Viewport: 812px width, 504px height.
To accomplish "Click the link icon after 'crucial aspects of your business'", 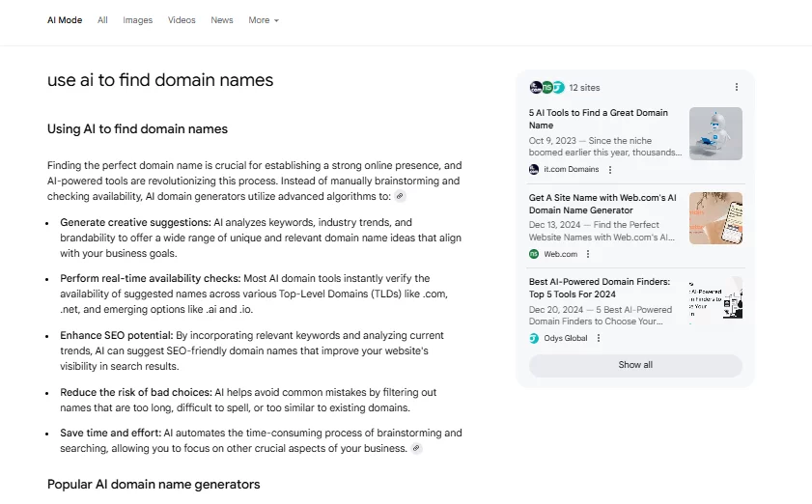I will click(416, 449).
